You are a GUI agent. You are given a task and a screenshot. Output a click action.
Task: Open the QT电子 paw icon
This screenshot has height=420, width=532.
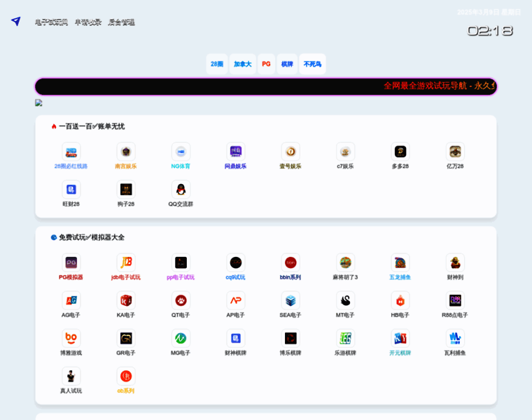(181, 300)
